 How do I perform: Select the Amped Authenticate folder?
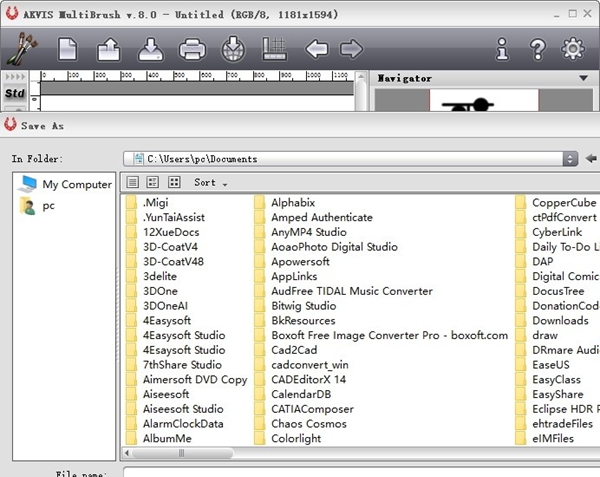314,217
